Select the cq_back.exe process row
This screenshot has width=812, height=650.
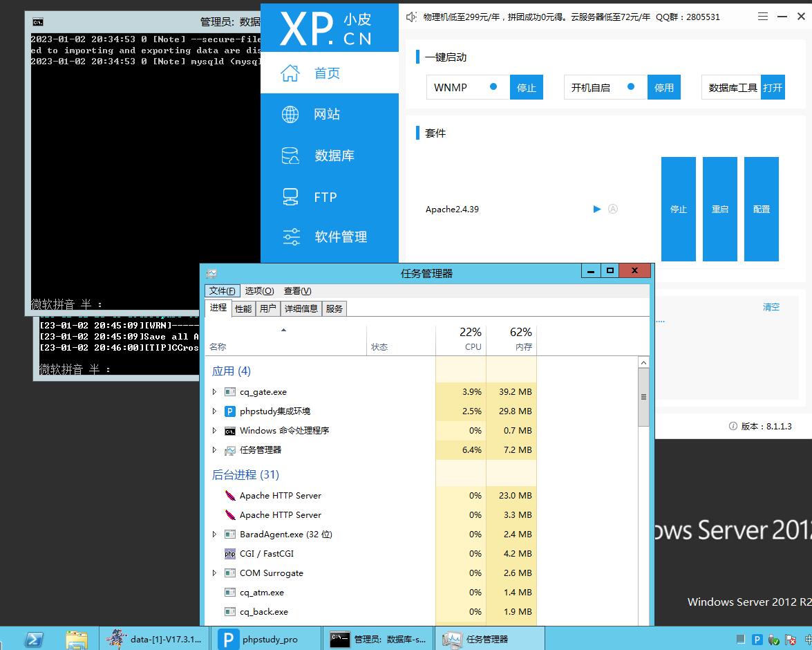point(372,612)
